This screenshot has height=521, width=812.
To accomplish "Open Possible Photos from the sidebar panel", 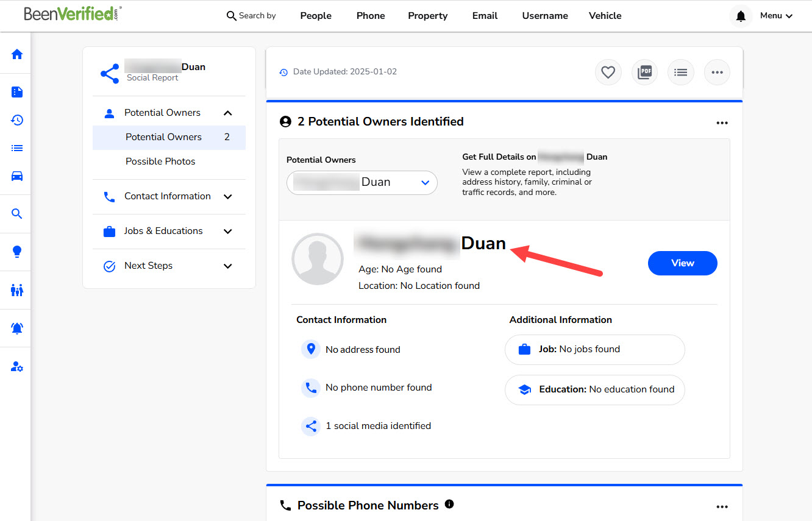I will coord(160,161).
